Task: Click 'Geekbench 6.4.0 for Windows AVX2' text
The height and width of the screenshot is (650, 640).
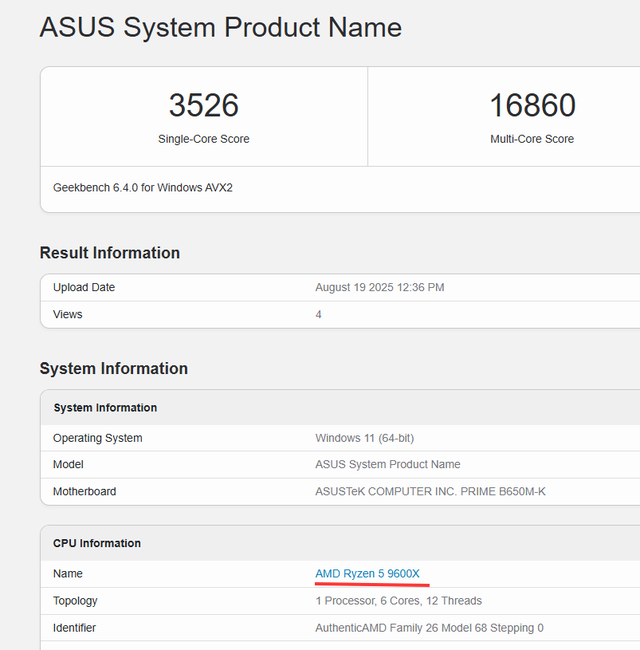Action: click(x=143, y=188)
